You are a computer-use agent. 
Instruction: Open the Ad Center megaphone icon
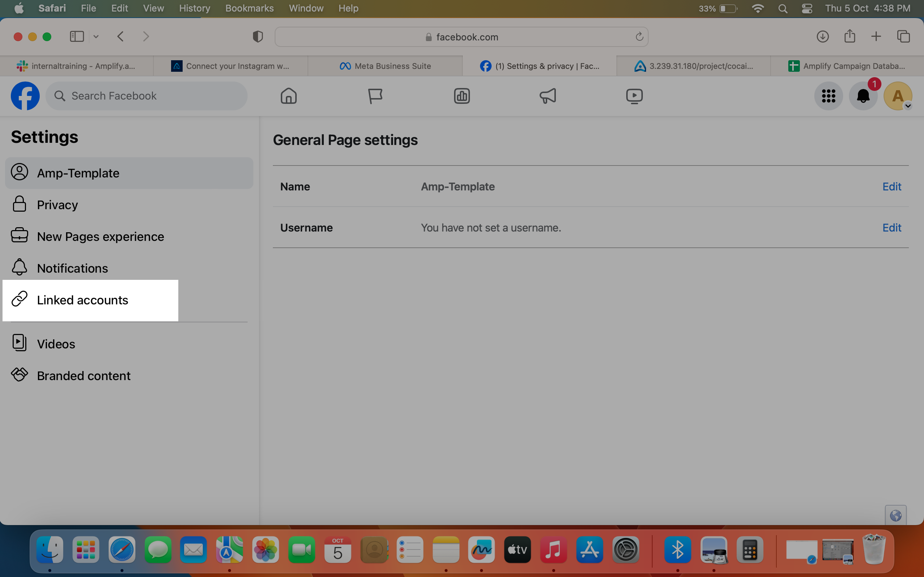pyautogui.click(x=548, y=96)
